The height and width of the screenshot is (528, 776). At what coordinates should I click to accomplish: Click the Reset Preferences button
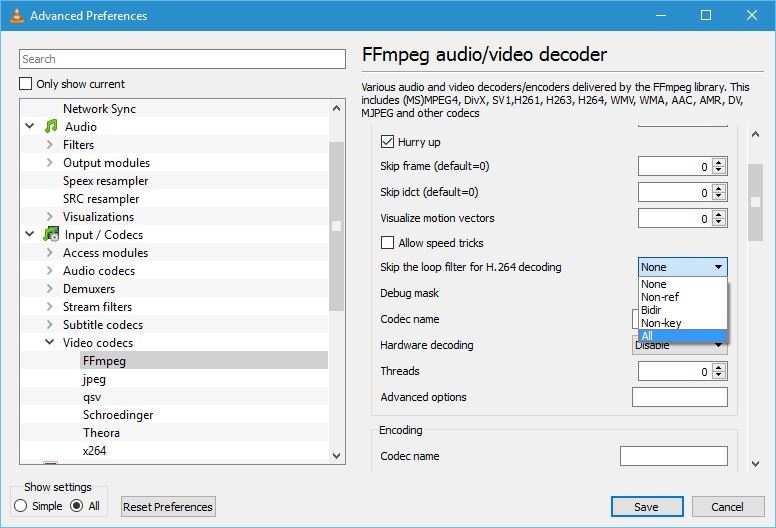(x=168, y=507)
